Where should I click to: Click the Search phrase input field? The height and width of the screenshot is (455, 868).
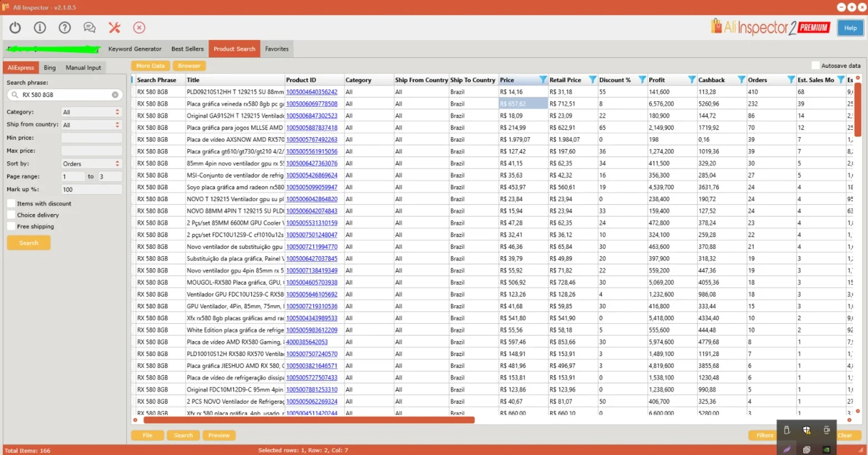[65, 95]
